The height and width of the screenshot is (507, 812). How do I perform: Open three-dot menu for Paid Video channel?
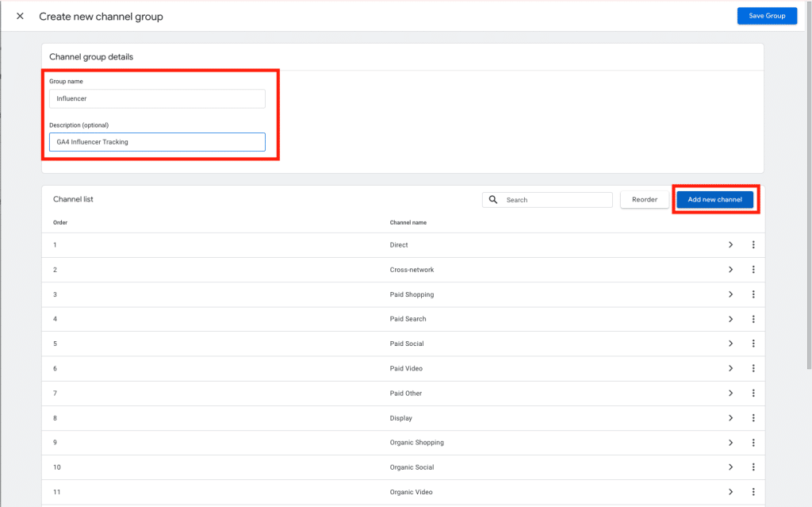753,368
